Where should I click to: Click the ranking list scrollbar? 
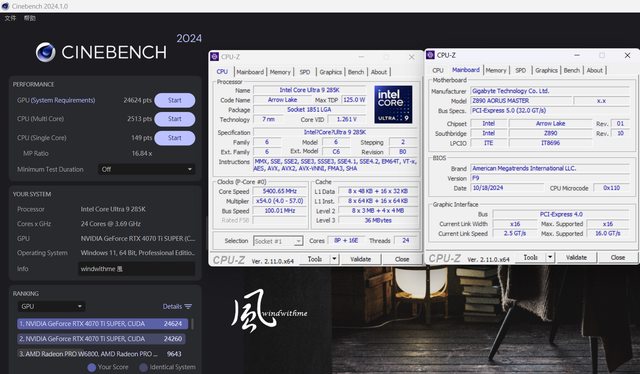point(192,324)
